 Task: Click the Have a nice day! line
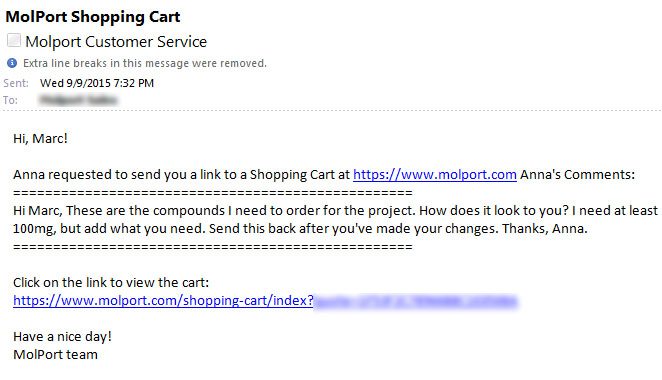[x=62, y=337]
